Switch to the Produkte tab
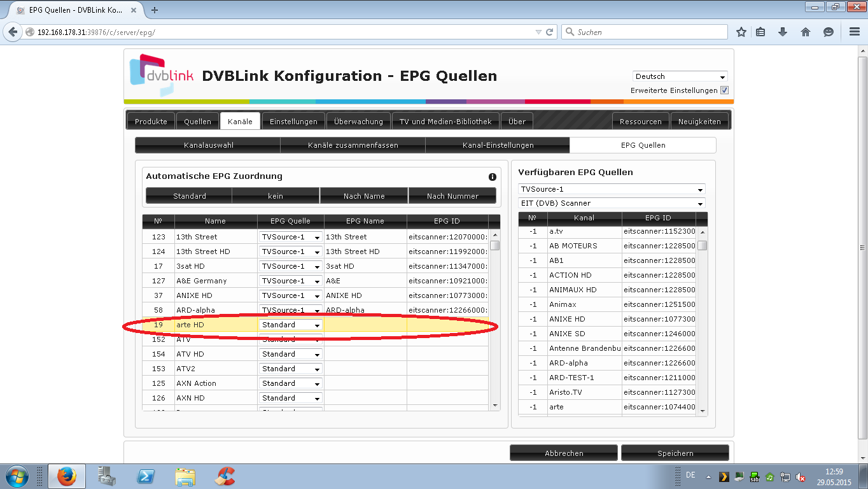Viewport: 868px width, 489px height. click(x=151, y=121)
